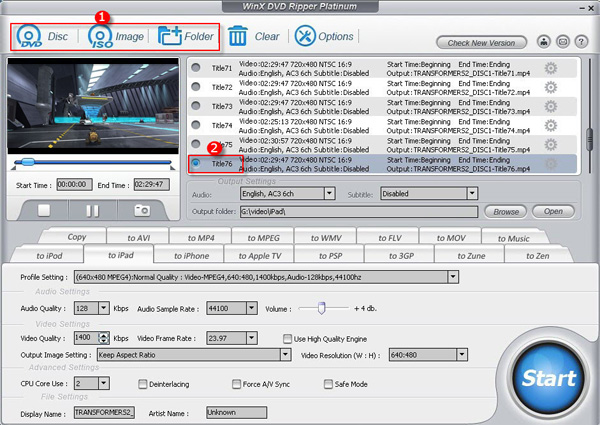Screen dimensions: 600x425
Task: Click the Volume slider handle
Action: point(321,308)
